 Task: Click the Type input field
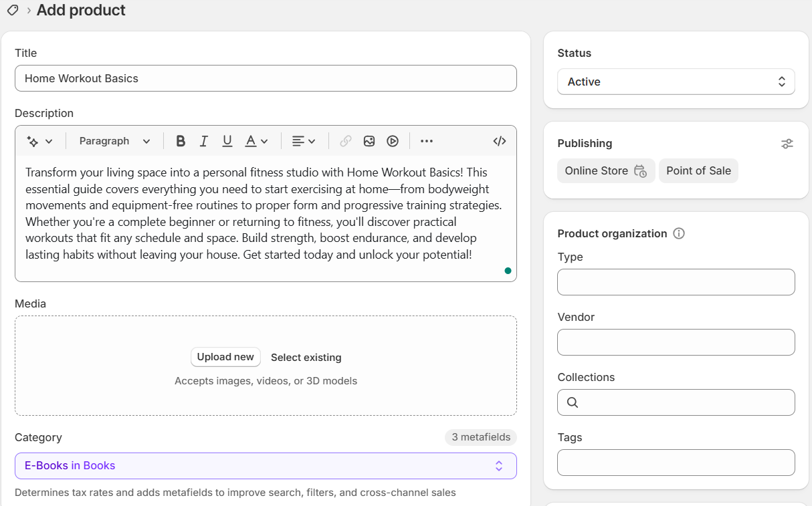(x=676, y=282)
